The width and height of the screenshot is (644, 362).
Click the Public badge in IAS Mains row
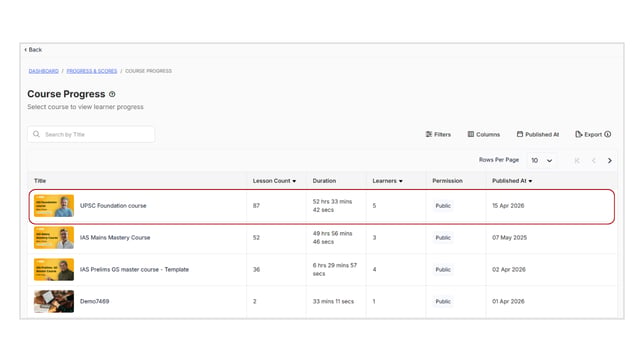pyautogui.click(x=443, y=237)
